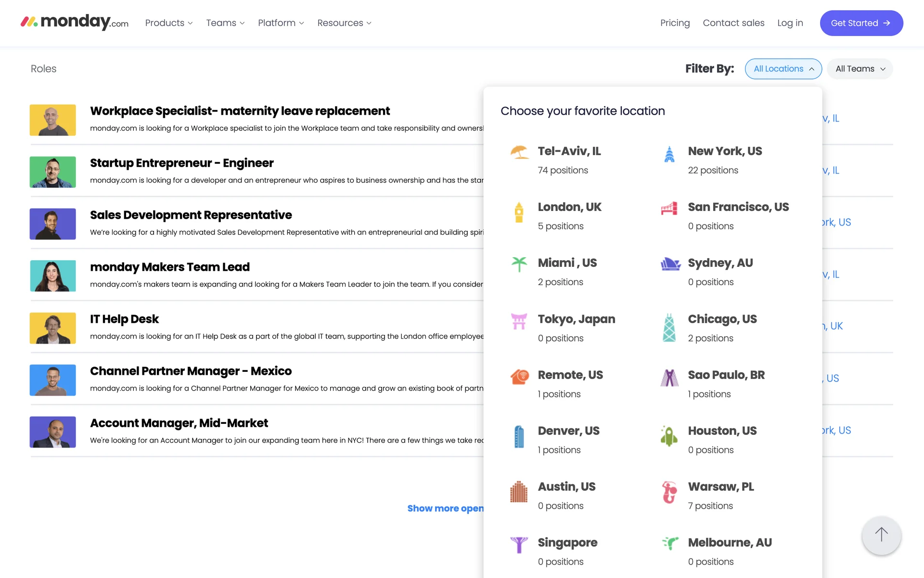Click the Get Started button
The image size is (924, 578).
(861, 23)
